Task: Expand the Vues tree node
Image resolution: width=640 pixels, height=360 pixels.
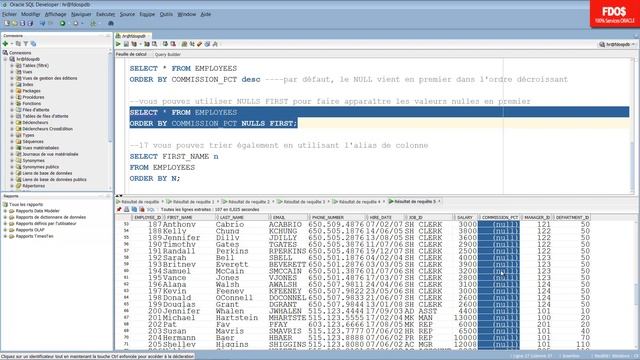Action: pos(12,72)
